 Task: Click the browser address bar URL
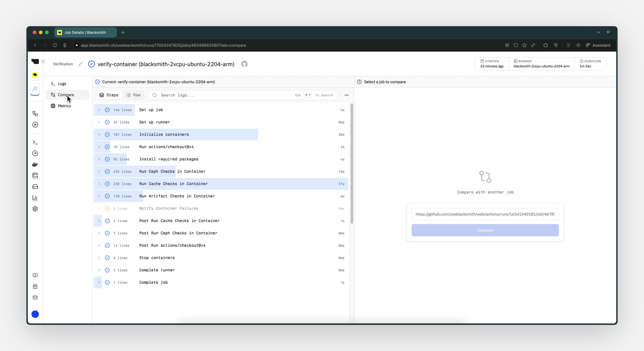(x=163, y=45)
